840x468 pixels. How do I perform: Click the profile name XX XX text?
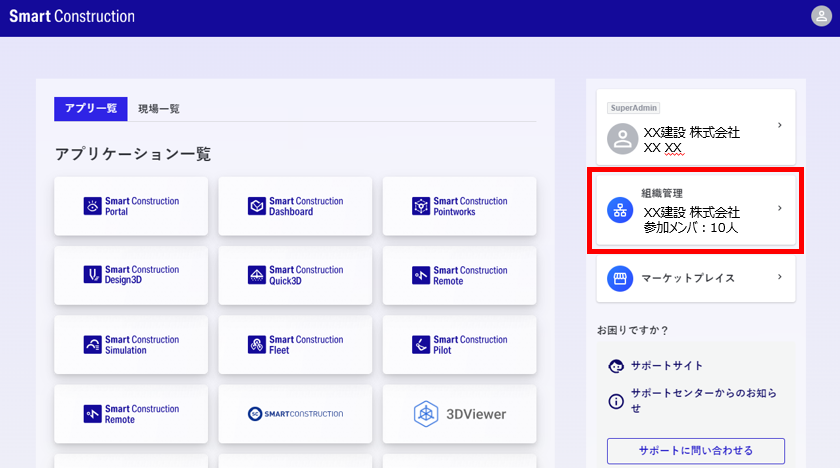coord(663,148)
